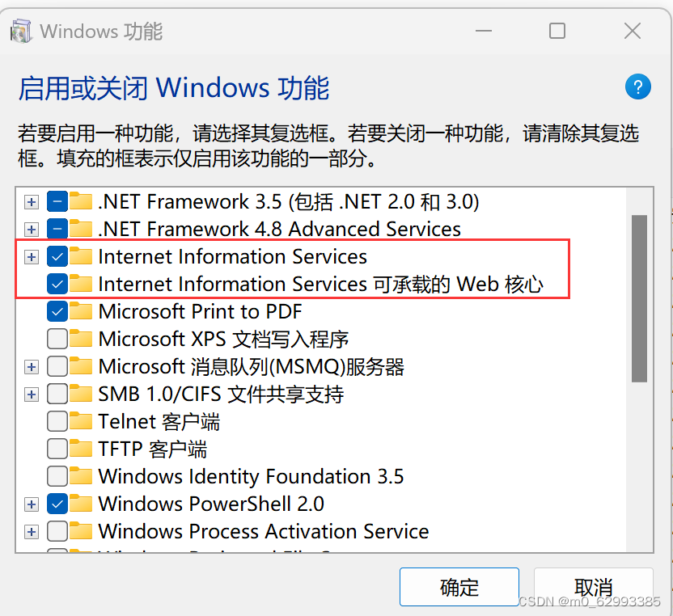Click the Windows Process Activation Service folder icon

point(81,531)
